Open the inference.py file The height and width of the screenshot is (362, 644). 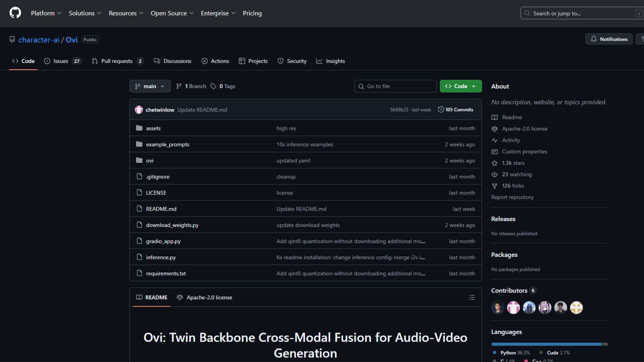pos(161,257)
